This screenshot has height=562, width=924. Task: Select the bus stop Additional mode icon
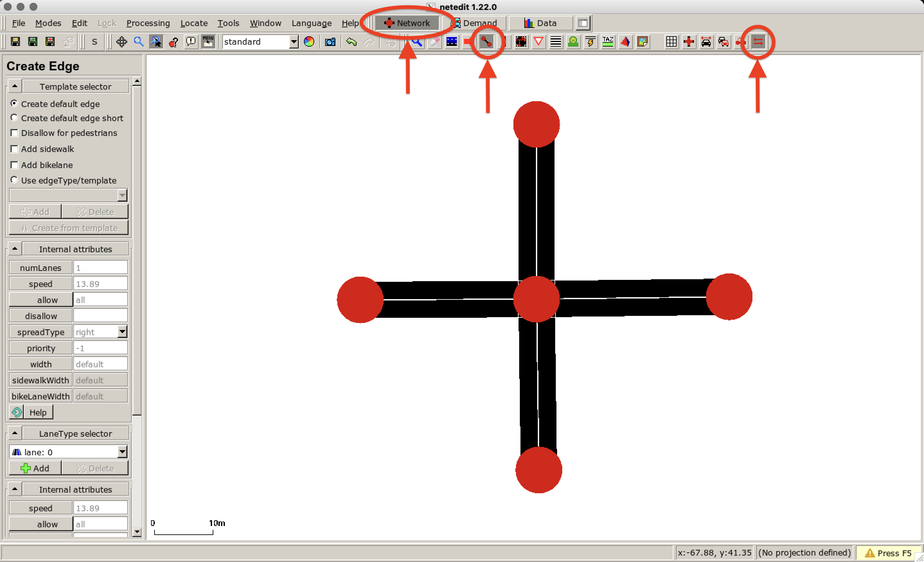click(573, 42)
